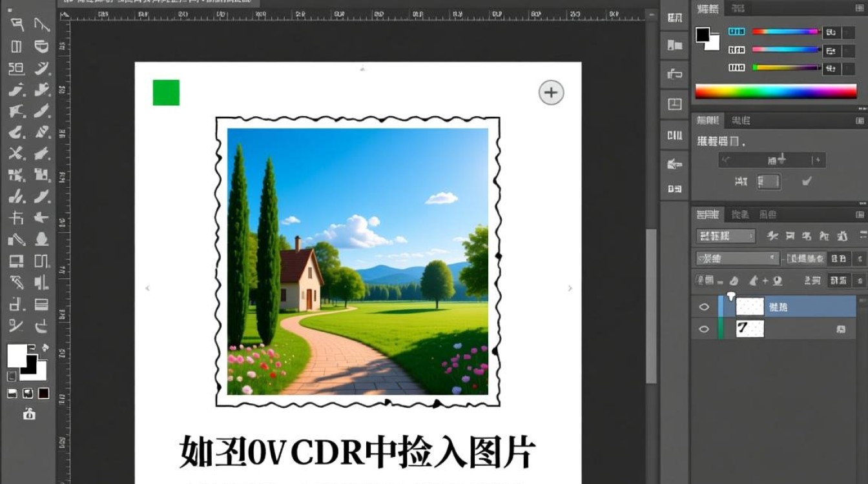868x484 pixels.
Task: Switch to the second tab of the middle panel
Action: click(741, 121)
